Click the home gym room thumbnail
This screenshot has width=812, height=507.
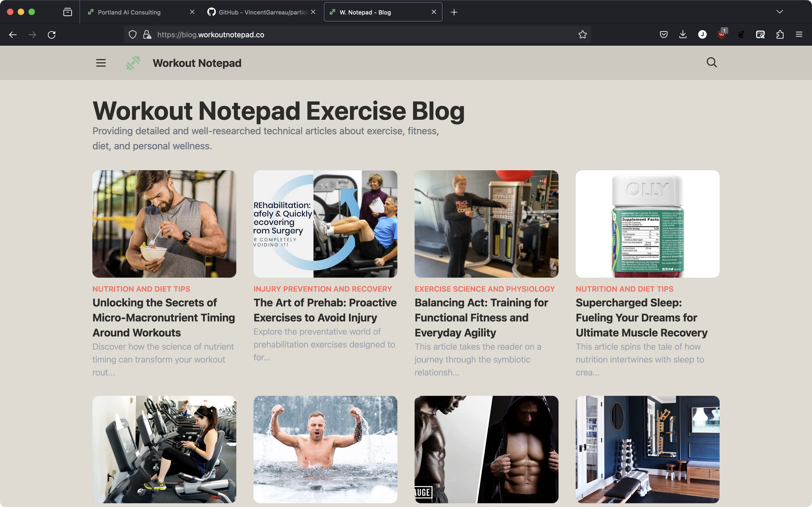coord(647,449)
